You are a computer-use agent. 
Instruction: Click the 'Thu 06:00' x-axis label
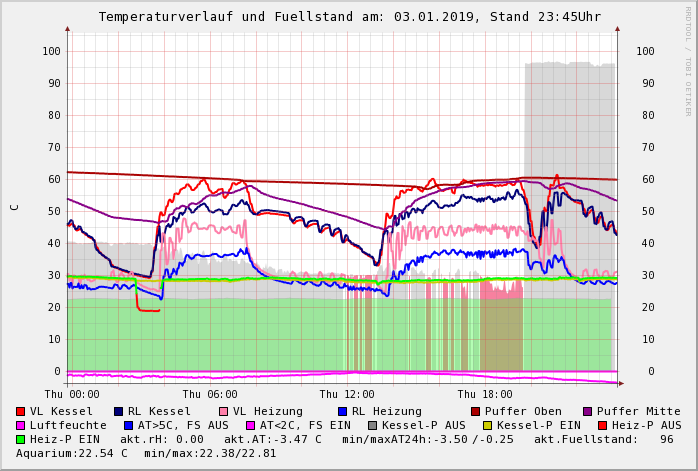pyautogui.click(x=210, y=394)
